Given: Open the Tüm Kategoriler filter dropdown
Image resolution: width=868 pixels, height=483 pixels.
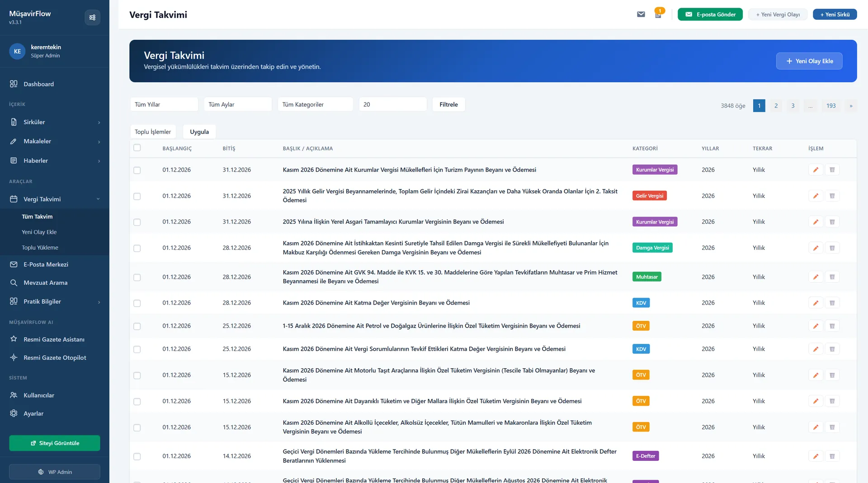Looking at the screenshot, I should pyautogui.click(x=316, y=104).
